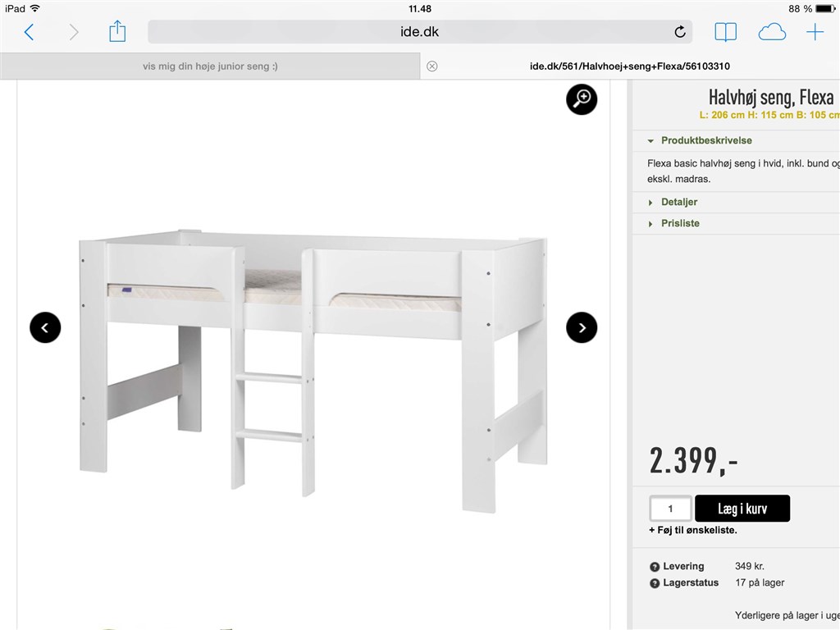Select the quantity input field
Screen dimensions: 840x630
(x=670, y=509)
